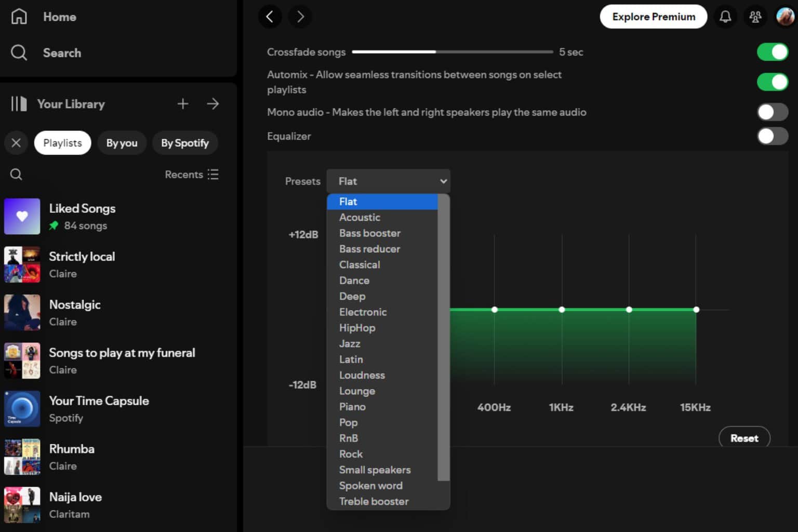This screenshot has height=532, width=798.
Task: Open Search with magnifier icon
Action: tap(19, 52)
